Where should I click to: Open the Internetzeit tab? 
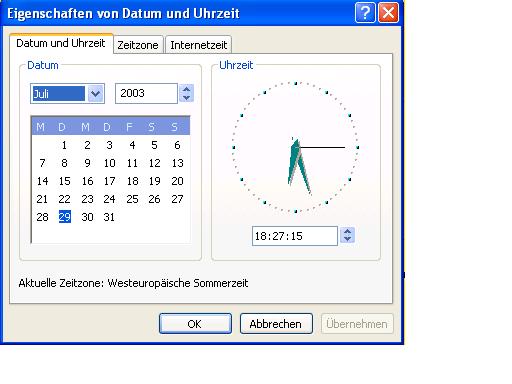coord(199,45)
